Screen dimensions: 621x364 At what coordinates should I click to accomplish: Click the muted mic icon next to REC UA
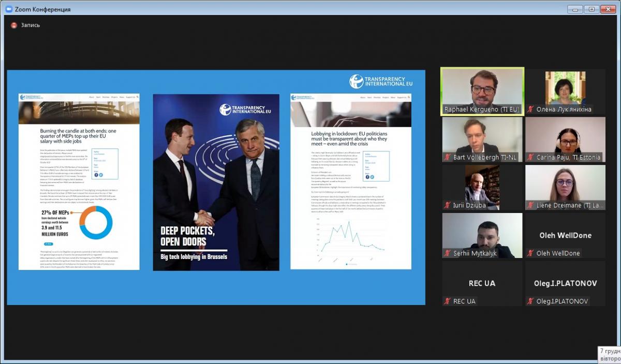[x=448, y=301]
